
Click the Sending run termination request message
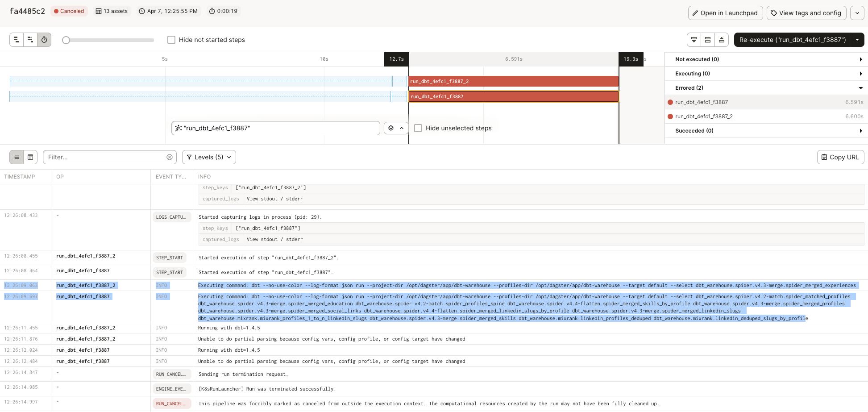click(x=243, y=375)
